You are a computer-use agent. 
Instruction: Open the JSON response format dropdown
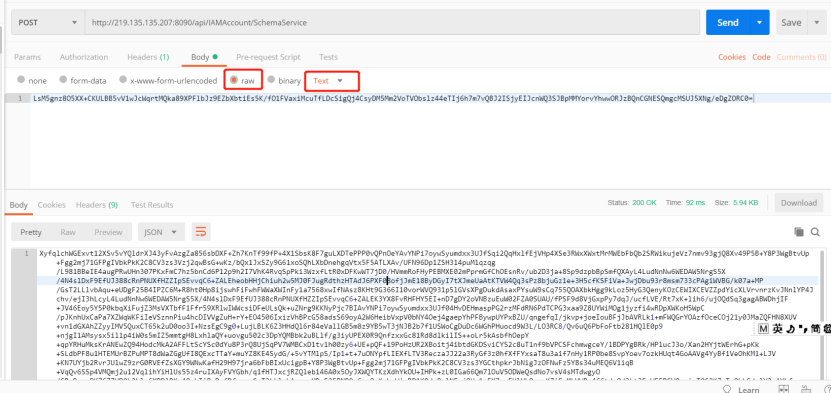162,232
